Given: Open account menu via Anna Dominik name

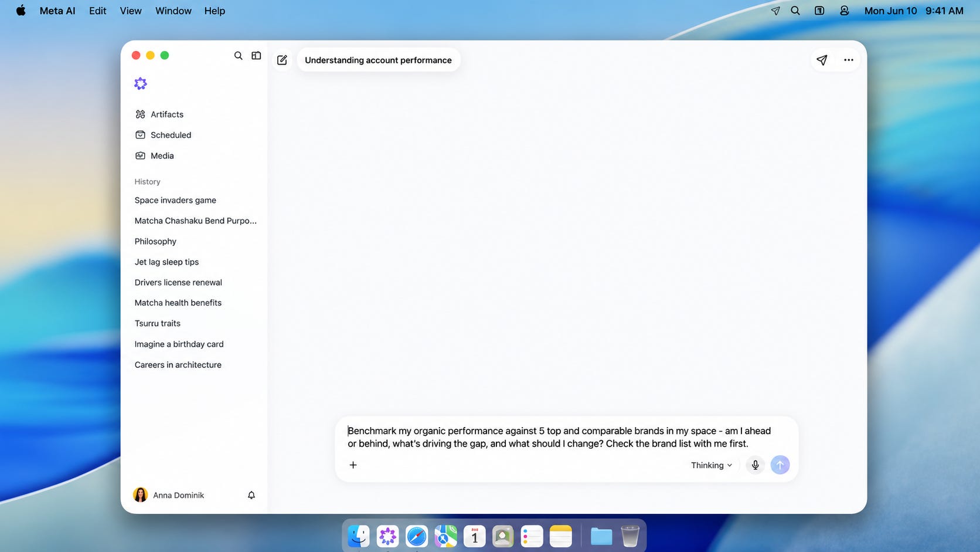Looking at the screenshot, I should 178,495.
